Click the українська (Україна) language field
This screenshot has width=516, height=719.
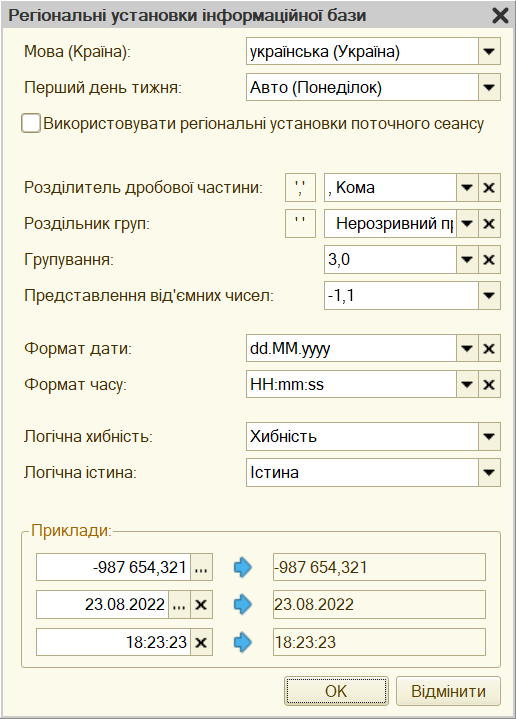tap(362, 51)
